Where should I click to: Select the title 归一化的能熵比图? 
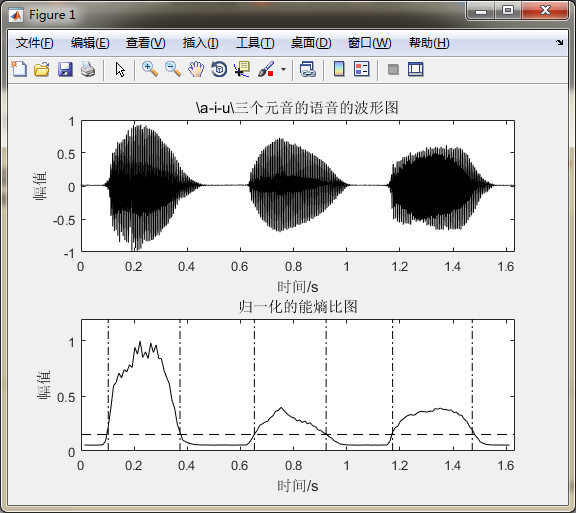(298, 306)
